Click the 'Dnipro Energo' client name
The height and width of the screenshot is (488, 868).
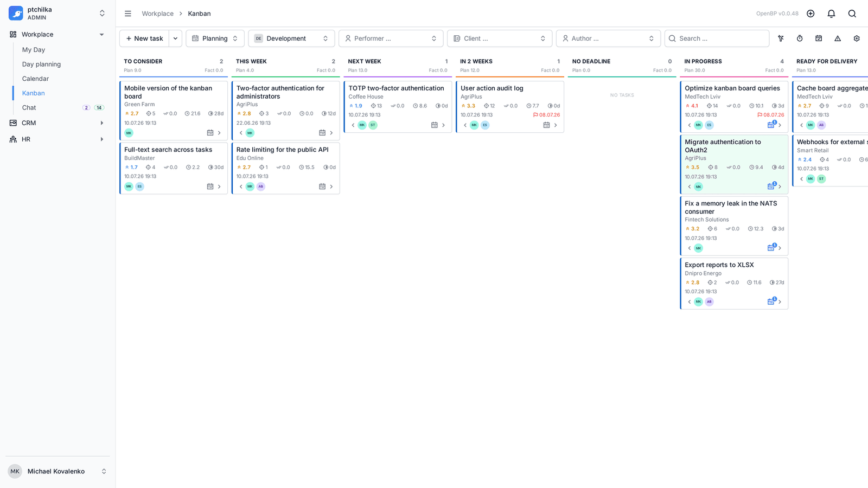(x=703, y=273)
